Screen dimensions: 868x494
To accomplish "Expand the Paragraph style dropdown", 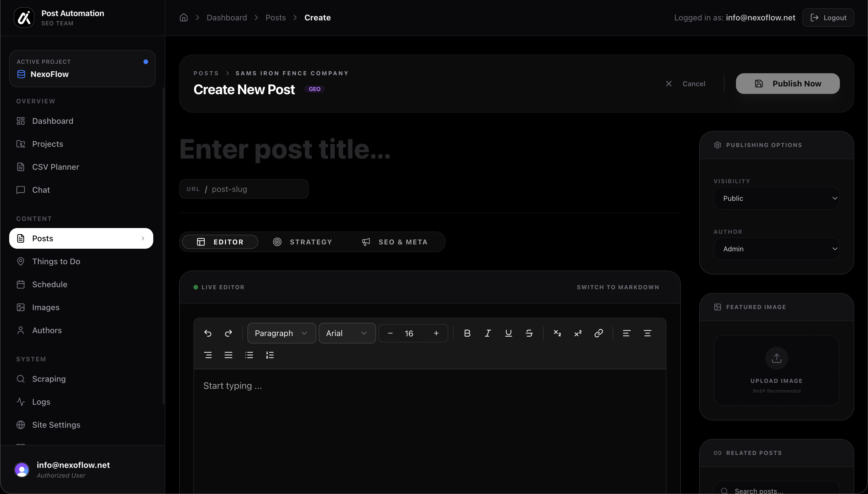I will point(281,333).
